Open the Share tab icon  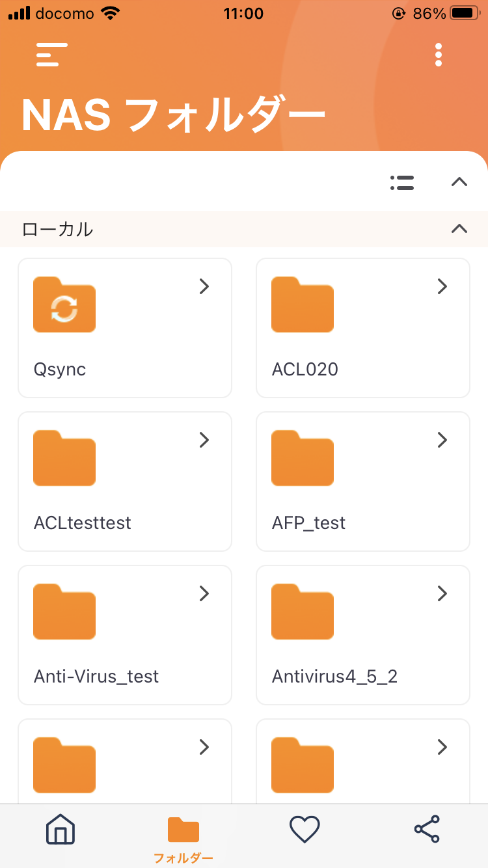tap(427, 829)
